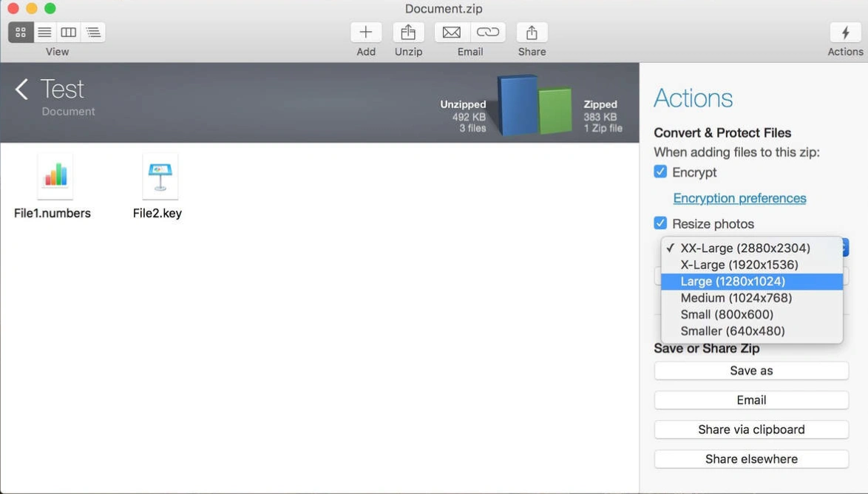Screen dimensions: 868x494
Task: Choose Medium (1024x768) option
Action: [x=752, y=298]
